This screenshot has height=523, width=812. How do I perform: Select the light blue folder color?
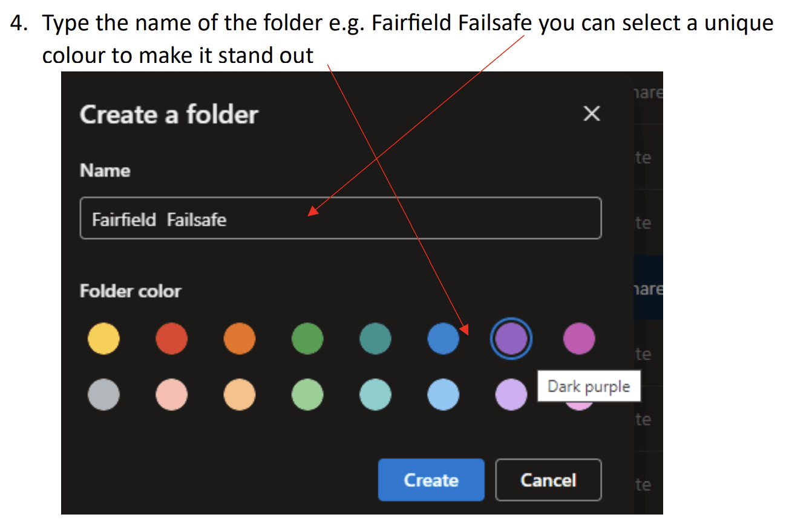pyautogui.click(x=444, y=395)
